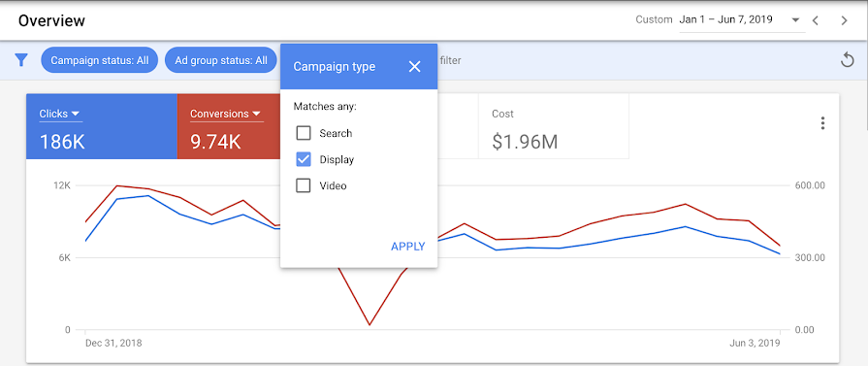Check the Search campaign type box

[304, 133]
